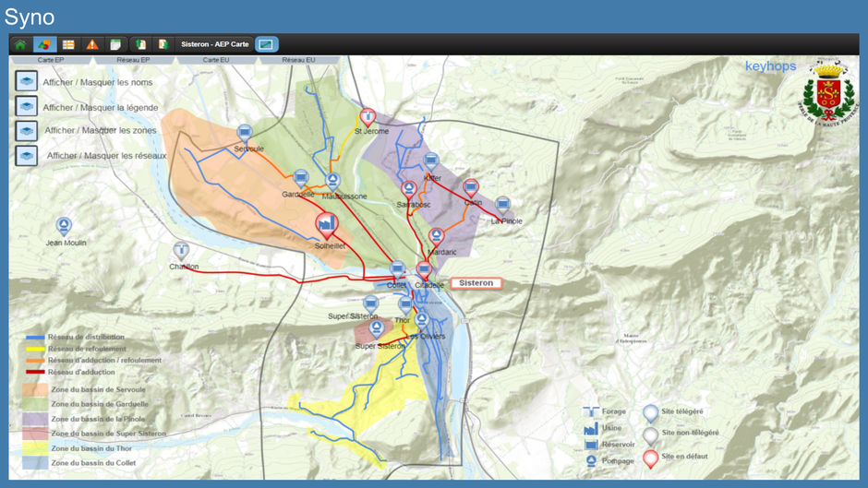Select the Maubuissone pumping marker
868x488 pixels.
(332, 181)
